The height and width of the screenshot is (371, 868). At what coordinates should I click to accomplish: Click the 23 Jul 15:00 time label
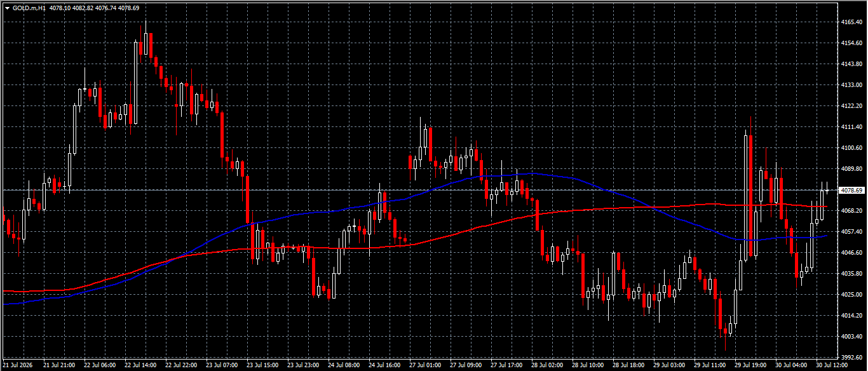[x=262, y=366]
